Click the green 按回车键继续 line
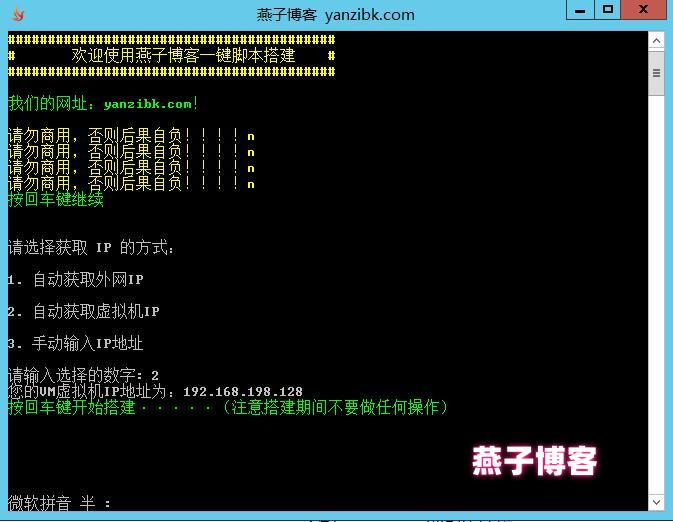673x522 pixels. (x=56, y=200)
